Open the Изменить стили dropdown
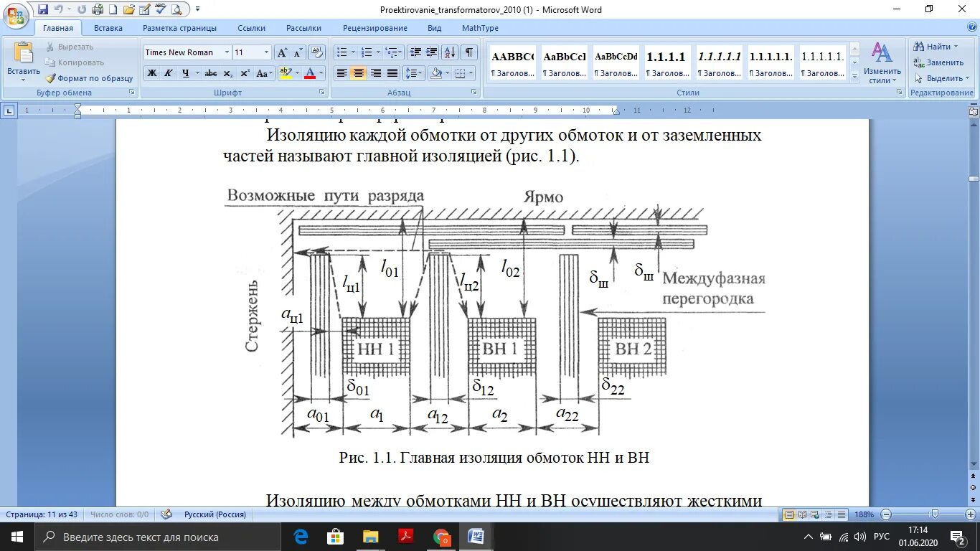 [x=882, y=63]
